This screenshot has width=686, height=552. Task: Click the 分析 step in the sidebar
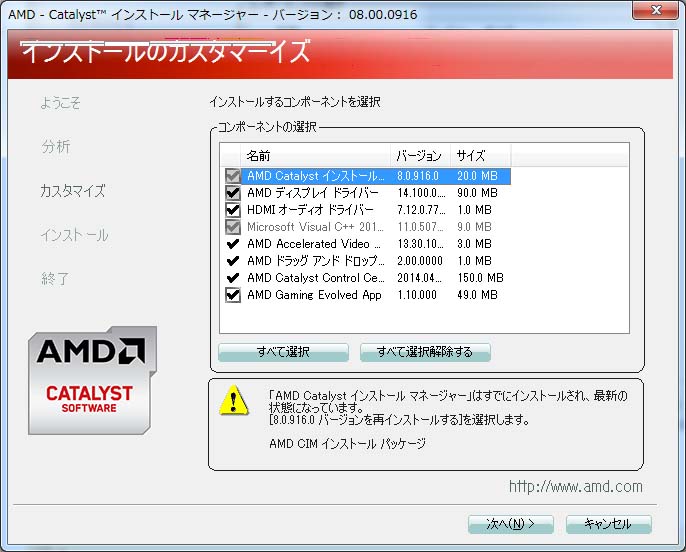56,147
